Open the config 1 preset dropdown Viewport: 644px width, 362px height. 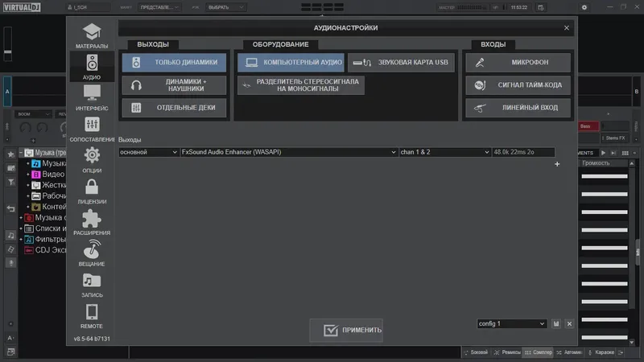coord(512,324)
